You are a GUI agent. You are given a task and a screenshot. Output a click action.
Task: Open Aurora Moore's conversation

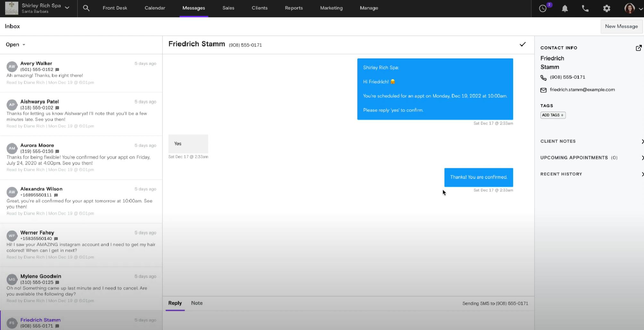81,158
